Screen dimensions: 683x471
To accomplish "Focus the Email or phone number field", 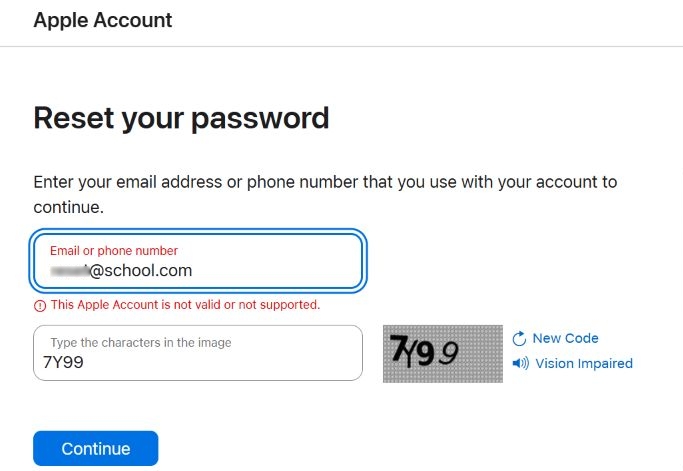I will [x=200, y=261].
